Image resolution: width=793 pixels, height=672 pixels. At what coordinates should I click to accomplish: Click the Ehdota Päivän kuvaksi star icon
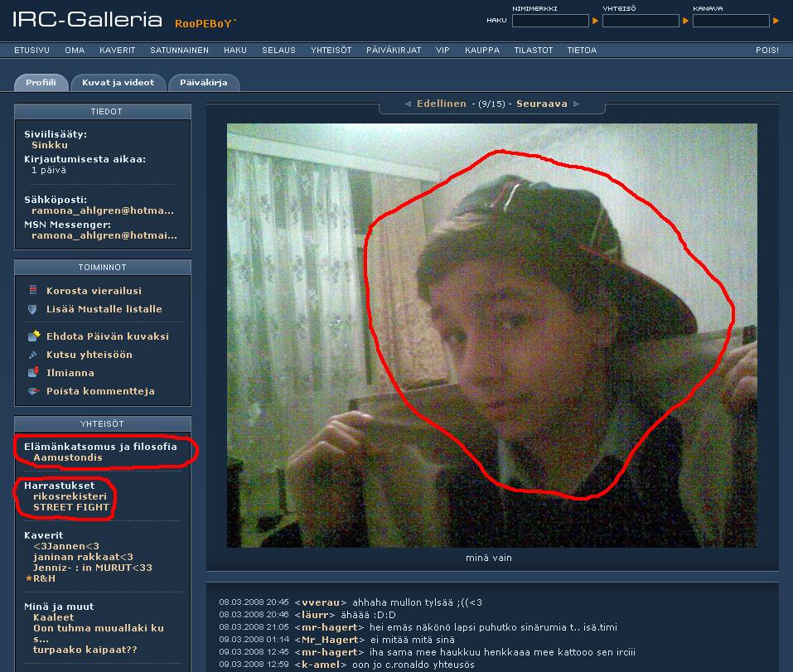34,336
